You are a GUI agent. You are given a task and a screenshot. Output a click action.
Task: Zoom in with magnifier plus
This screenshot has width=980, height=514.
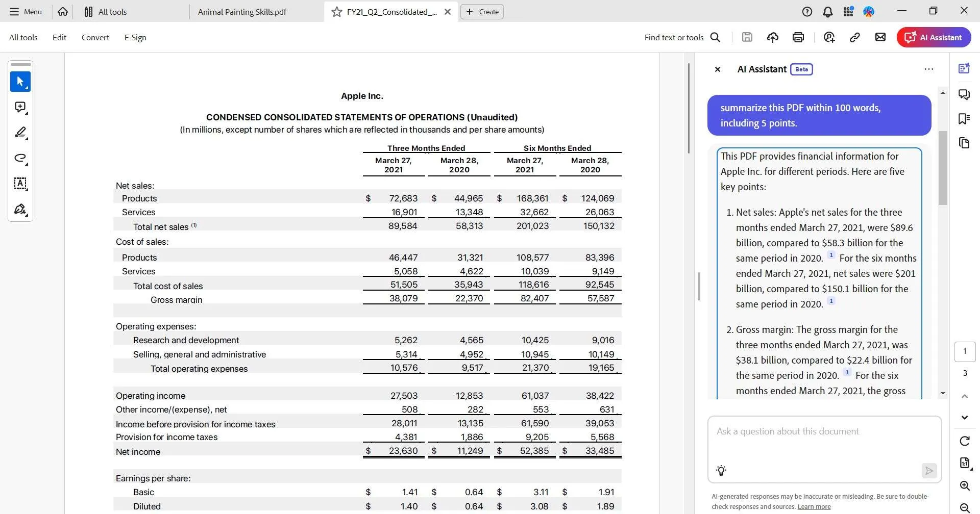click(965, 486)
